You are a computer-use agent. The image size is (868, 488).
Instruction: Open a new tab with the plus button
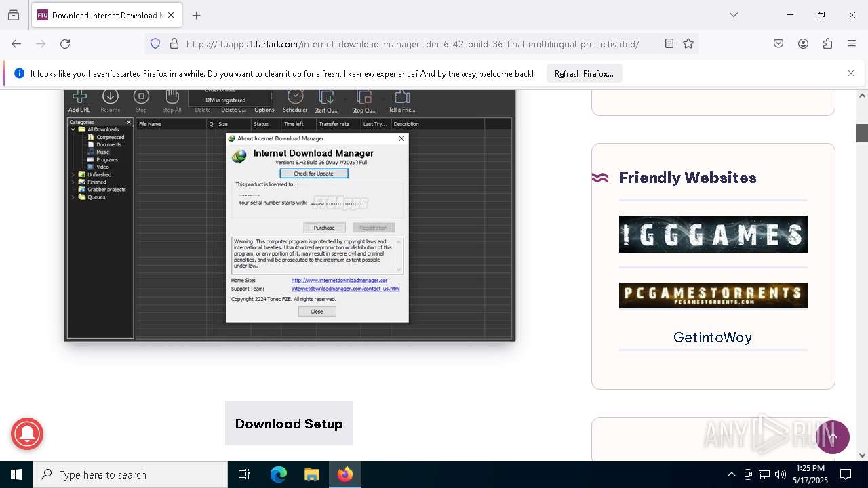197,15
